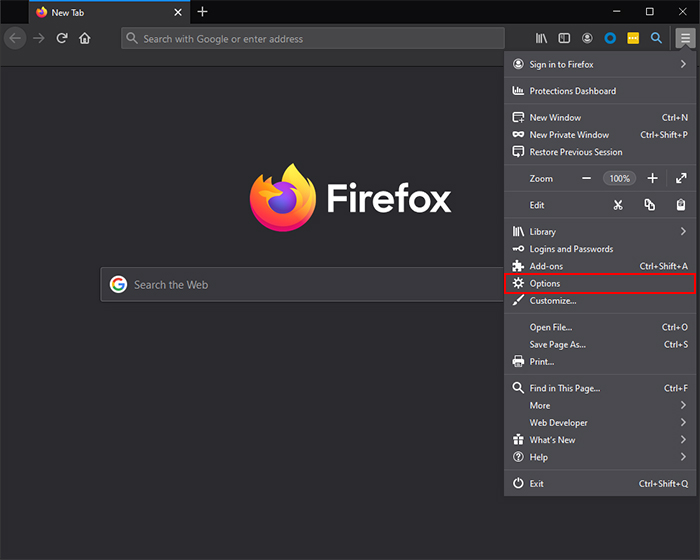Maximize the Firefox window
The width and height of the screenshot is (700, 560).
tap(650, 12)
